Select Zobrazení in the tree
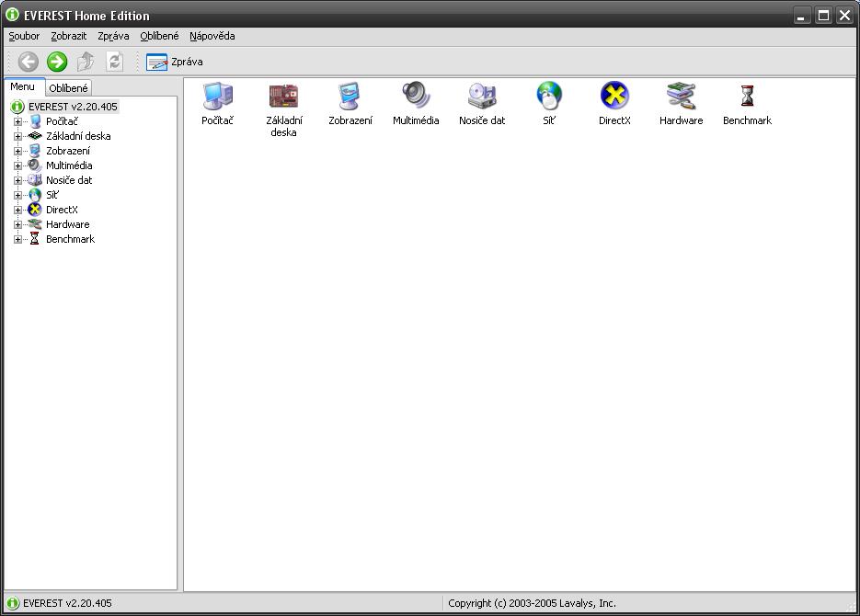The width and height of the screenshot is (860, 616). pos(68,151)
